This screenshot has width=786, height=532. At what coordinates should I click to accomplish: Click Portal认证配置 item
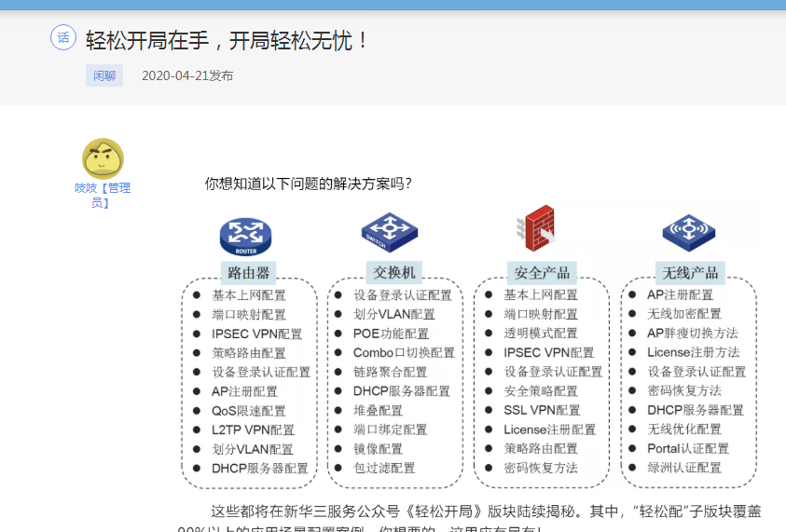[688, 448]
